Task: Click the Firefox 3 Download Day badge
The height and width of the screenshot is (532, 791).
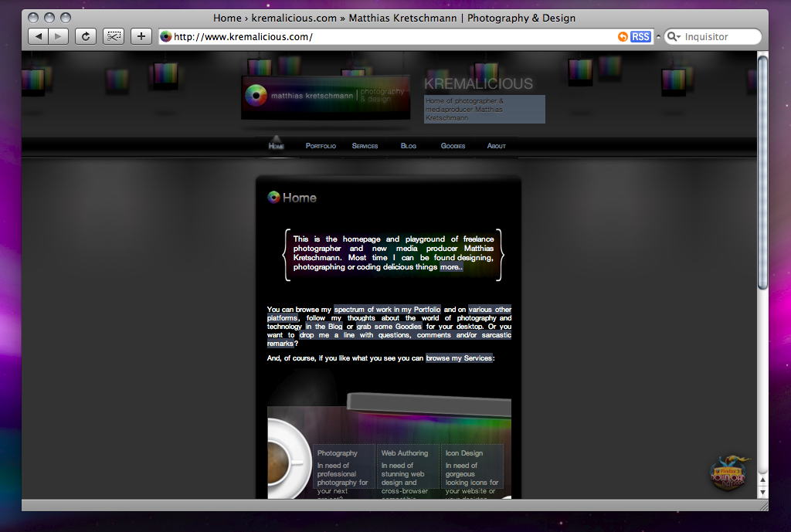Action: point(728,473)
